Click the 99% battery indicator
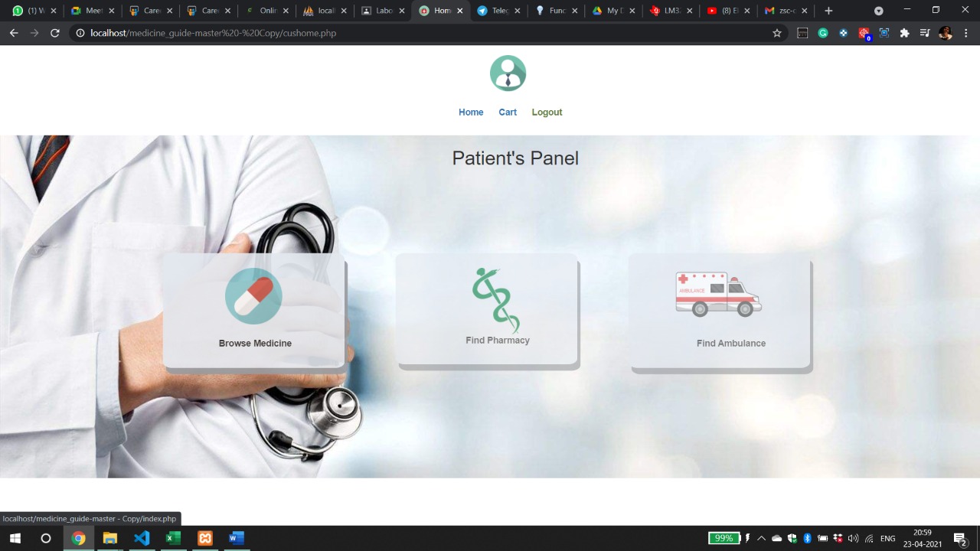The image size is (980, 551). [724, 538]
